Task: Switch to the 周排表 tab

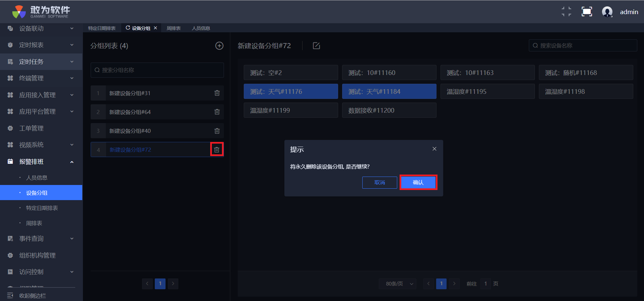Action: 174,28
